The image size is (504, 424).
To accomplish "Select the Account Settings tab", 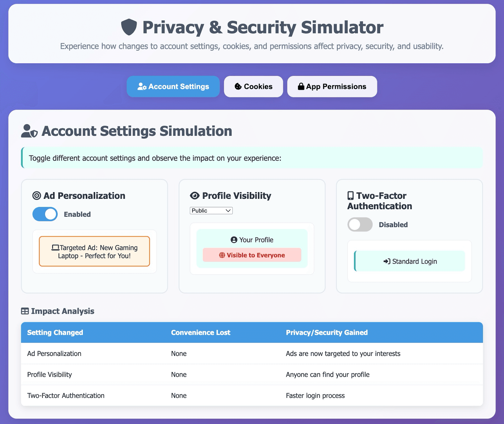I will tap(173, 87).
